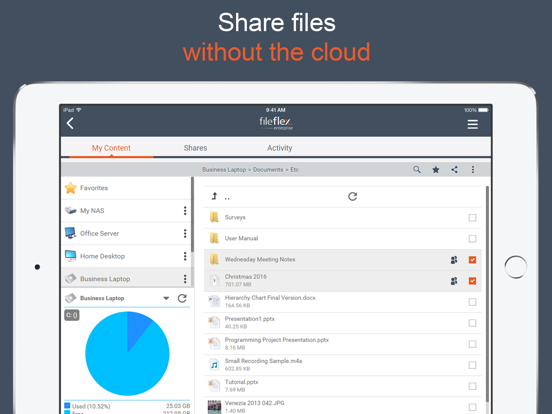Go up one folder level arrow

[214, 196]
